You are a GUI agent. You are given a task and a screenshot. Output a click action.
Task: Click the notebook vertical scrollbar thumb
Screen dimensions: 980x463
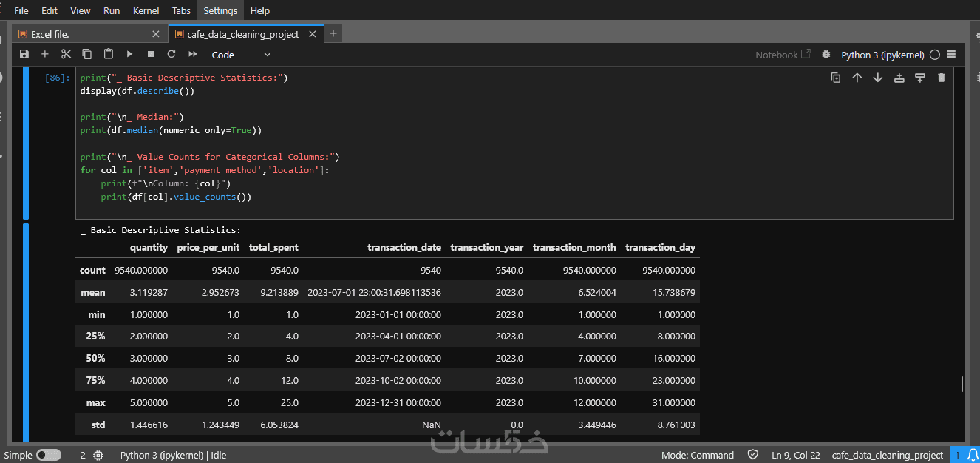click(962, 385)
